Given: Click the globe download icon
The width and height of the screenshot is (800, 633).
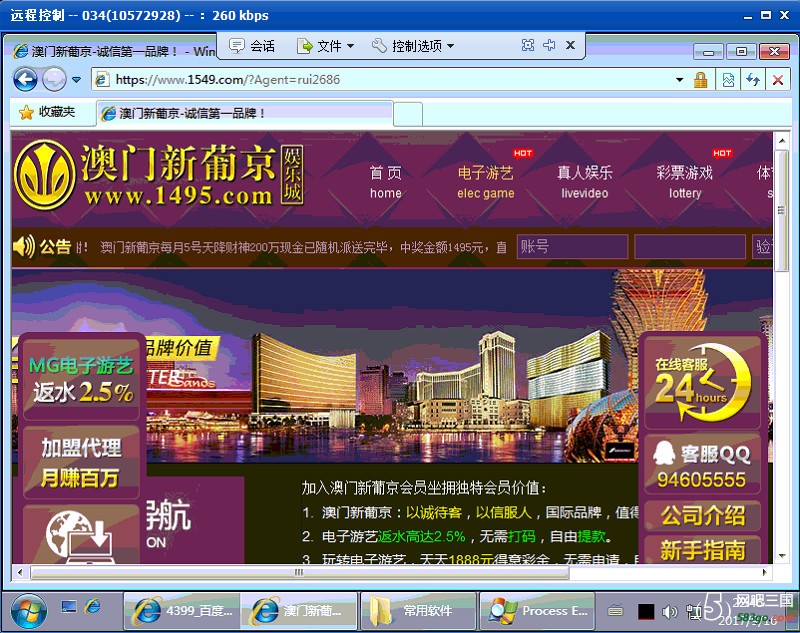Looking at the screenshot, I should point(81,535).
